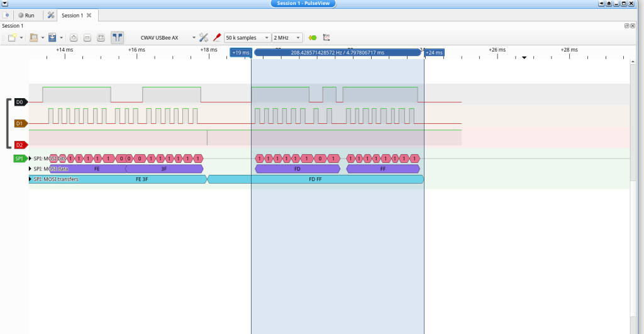
Task: Open the CWAV USBee AX device dropdown
Action: tap(164, 38)
